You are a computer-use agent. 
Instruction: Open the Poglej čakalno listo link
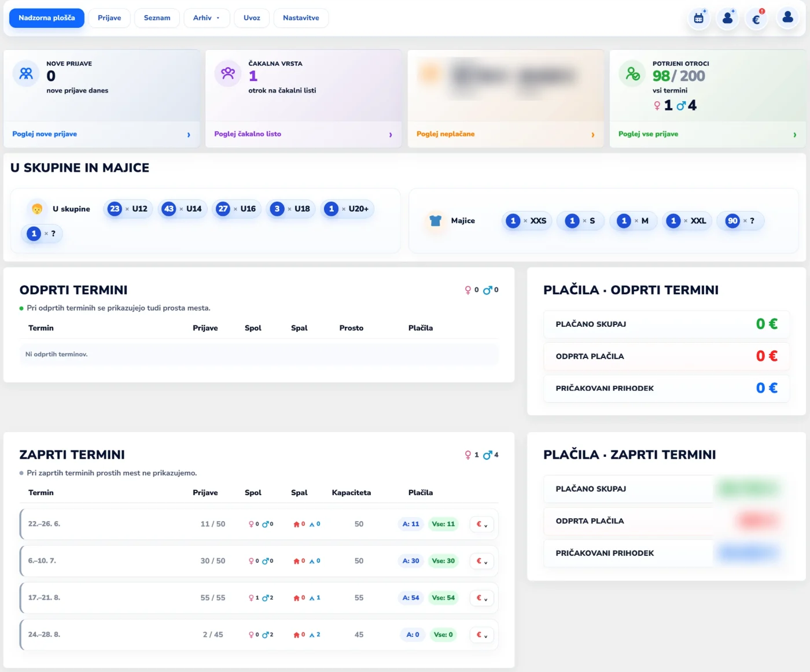[248, 134]
